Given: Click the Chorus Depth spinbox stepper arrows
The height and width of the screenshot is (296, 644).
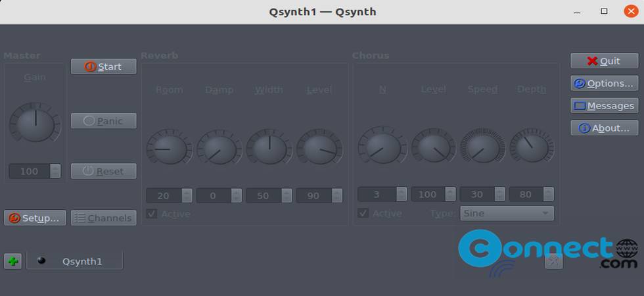Looking at the screenshot, I should point(549,194).
